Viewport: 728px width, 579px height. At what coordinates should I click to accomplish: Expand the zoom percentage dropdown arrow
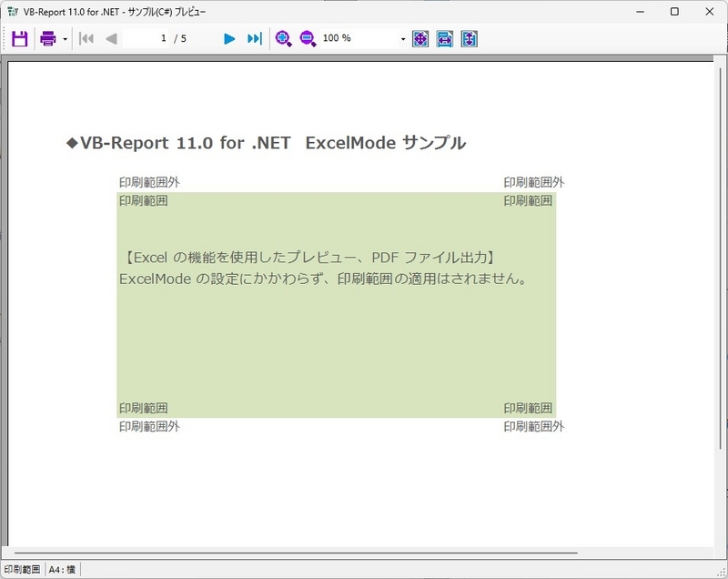coord(403,39)
